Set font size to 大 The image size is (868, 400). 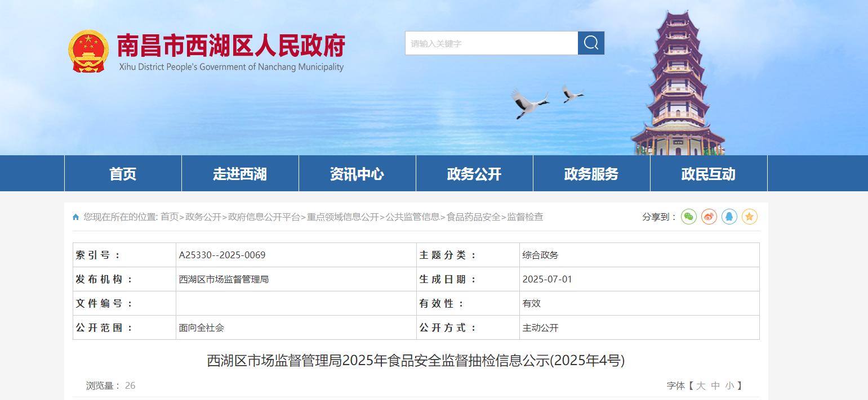click(x=701, y=386)
